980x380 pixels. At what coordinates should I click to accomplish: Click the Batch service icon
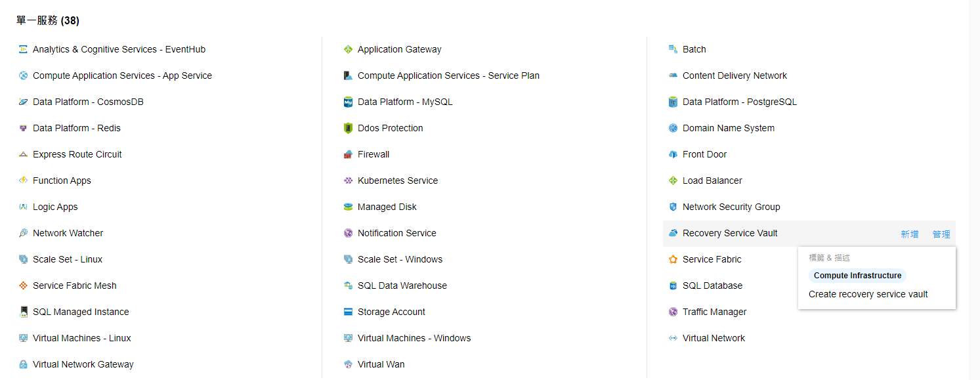click(x=673, y=49)
